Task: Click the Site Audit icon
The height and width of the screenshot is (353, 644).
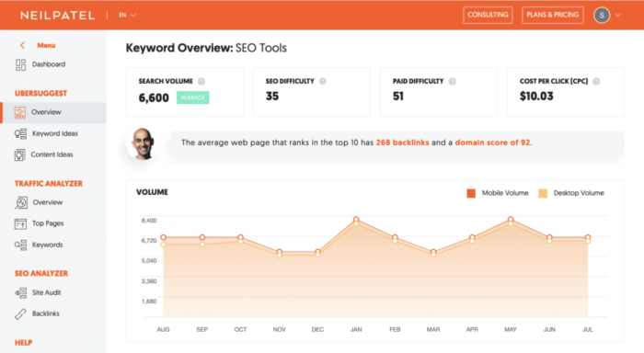Action: [20, 292]
